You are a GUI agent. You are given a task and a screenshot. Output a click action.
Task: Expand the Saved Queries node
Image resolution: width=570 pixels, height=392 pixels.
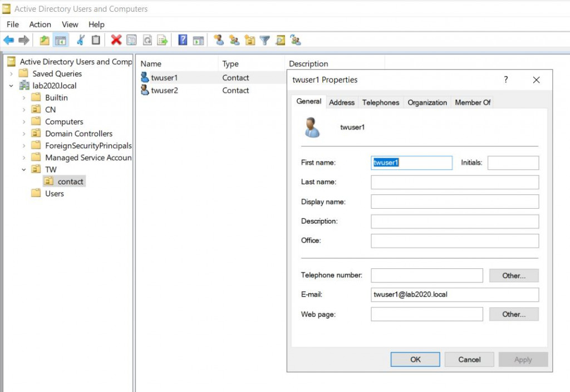[x=11, y=74]
